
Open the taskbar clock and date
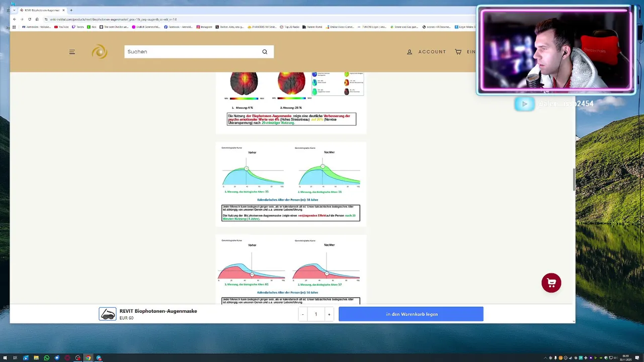[625, 358]
